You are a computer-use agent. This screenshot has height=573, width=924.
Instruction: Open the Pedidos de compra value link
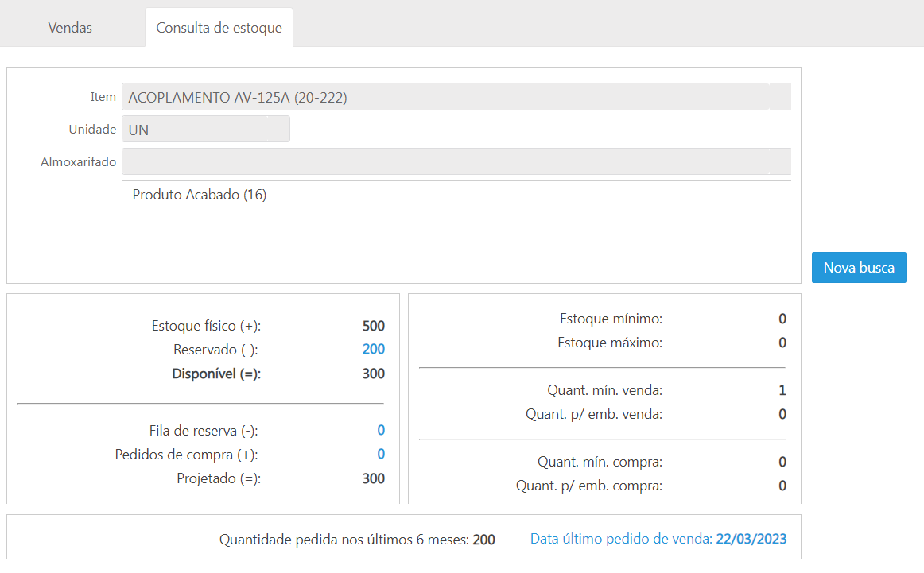click(x=381, y=454)
